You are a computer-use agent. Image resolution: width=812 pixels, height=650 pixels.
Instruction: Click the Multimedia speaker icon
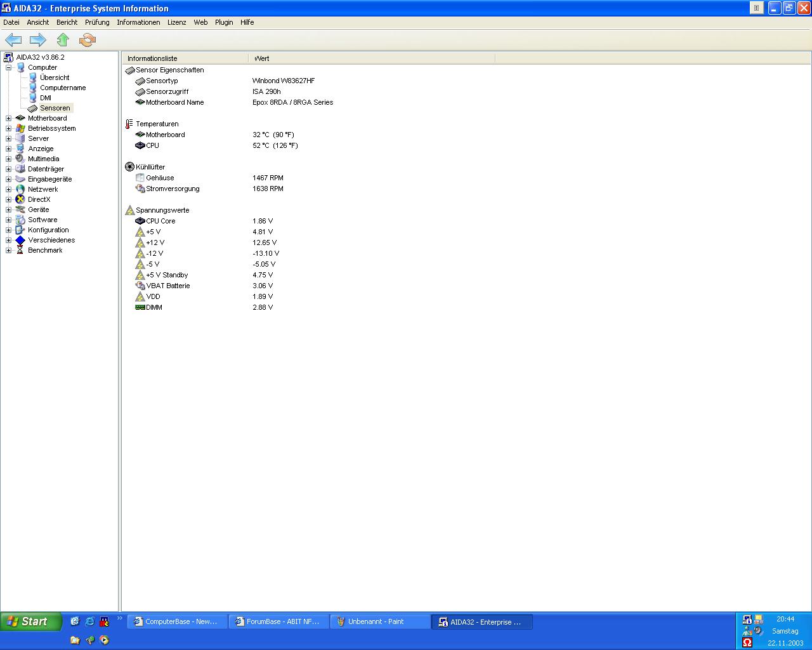[20, 159]
